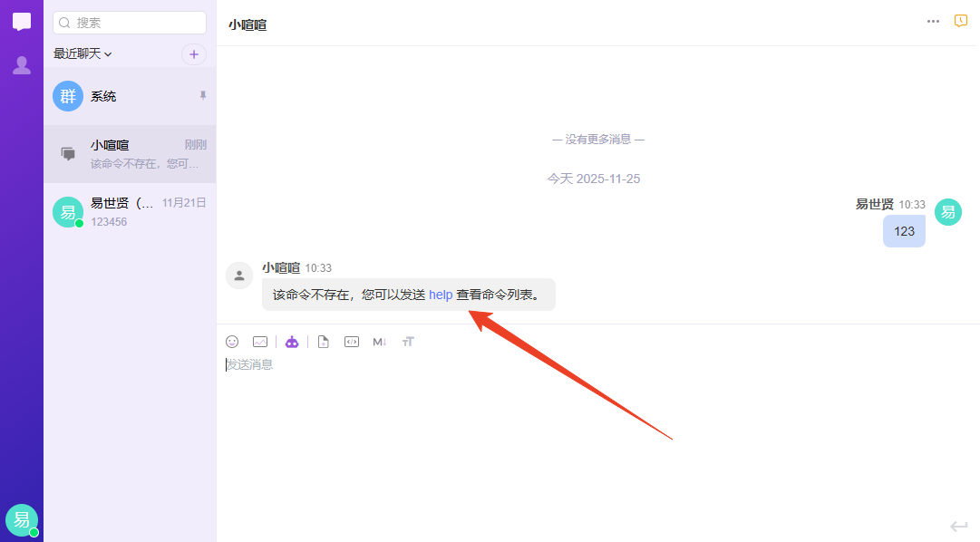980x542 pixels.
Task: Click the 搜索 search field
Action: point(129,22)
